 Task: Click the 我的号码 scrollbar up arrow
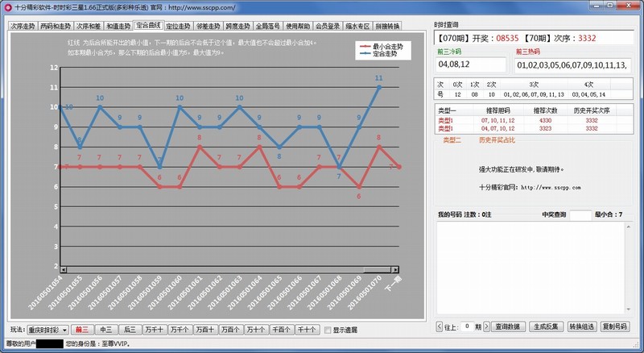point(629,226)
